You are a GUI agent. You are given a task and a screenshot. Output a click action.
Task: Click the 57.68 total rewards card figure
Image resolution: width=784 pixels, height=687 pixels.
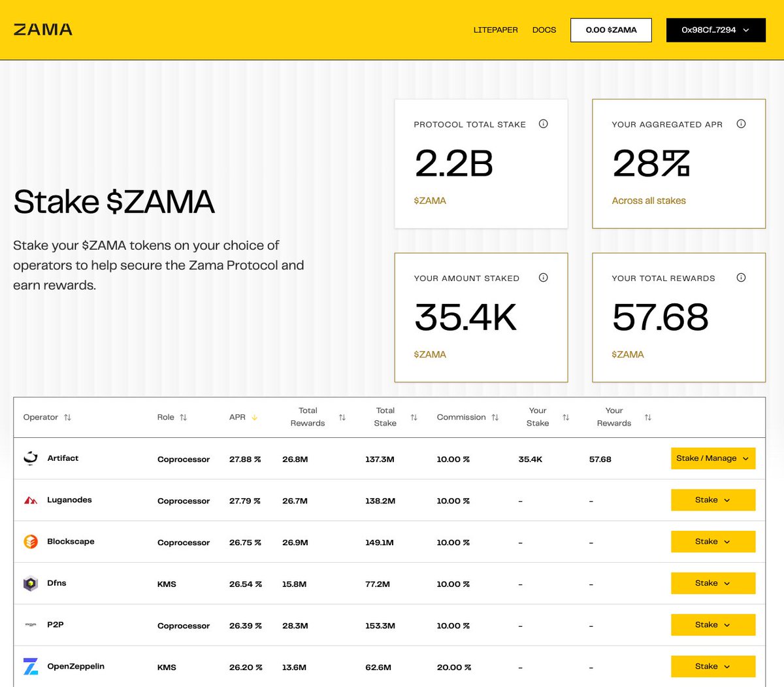click(661, 317)
